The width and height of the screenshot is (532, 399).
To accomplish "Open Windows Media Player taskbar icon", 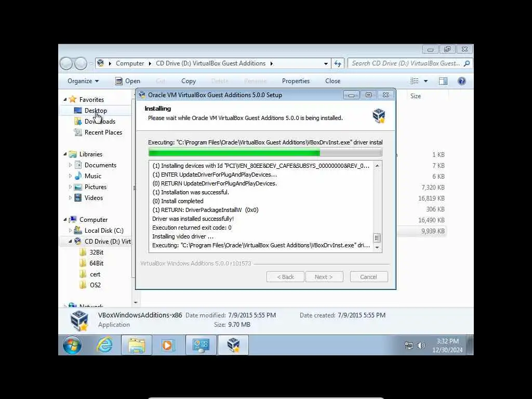I will click(x=168, y=345).
